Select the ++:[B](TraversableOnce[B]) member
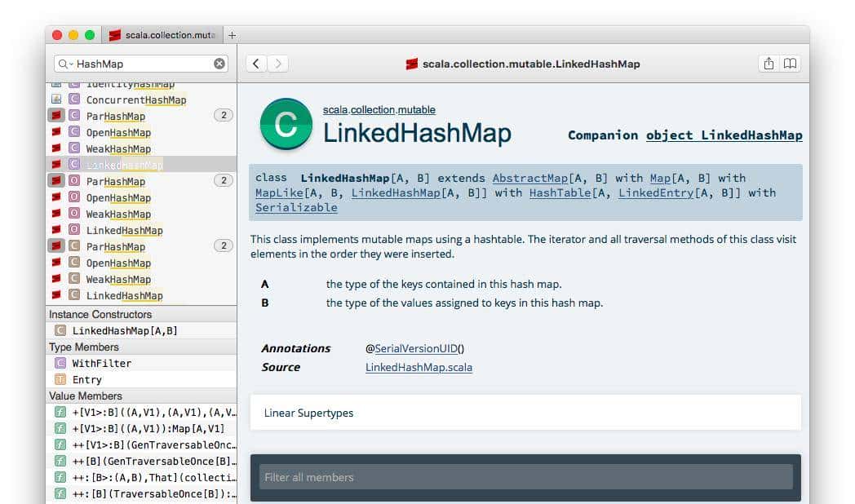The image size is (855, 504). point(141,493)
